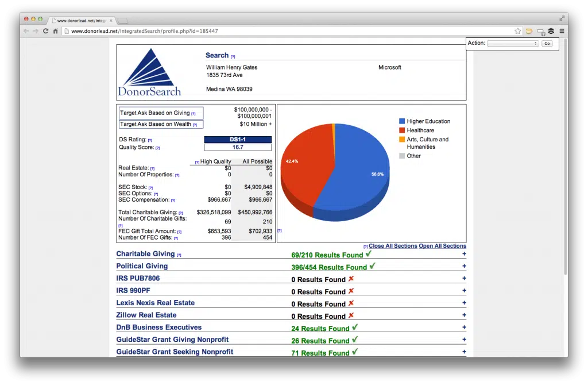Click the layers stack extension icon
Screen dimensions: 588x385
551,31
